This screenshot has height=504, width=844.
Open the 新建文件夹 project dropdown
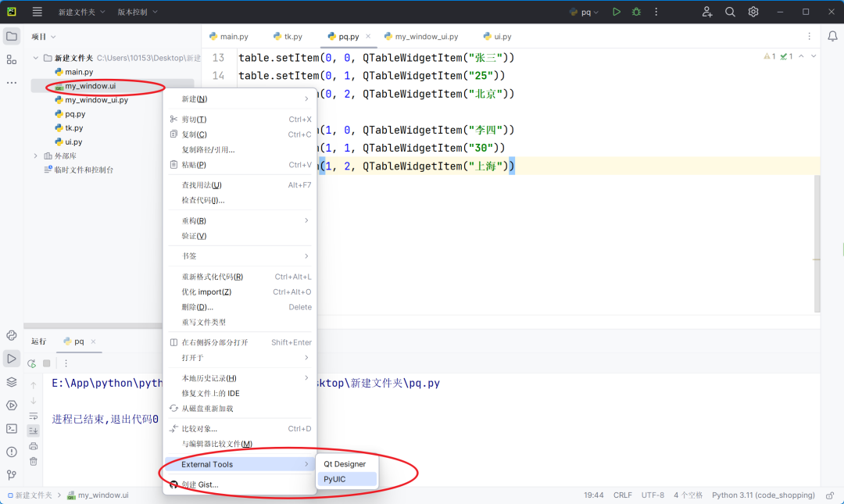[x=82, y=12]
